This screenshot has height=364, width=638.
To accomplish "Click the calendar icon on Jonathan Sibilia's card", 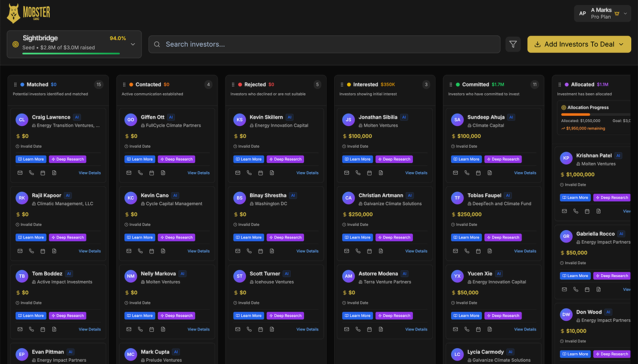I will click(x=369, y=173).
